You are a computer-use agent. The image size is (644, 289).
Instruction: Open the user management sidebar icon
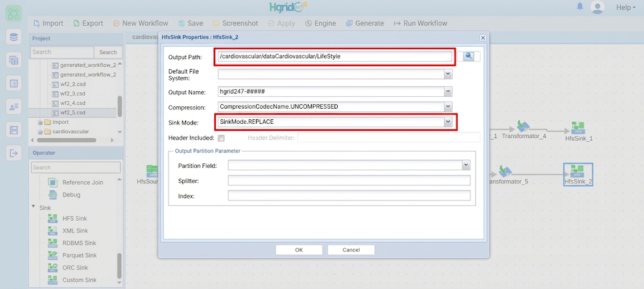pos(14,107)
